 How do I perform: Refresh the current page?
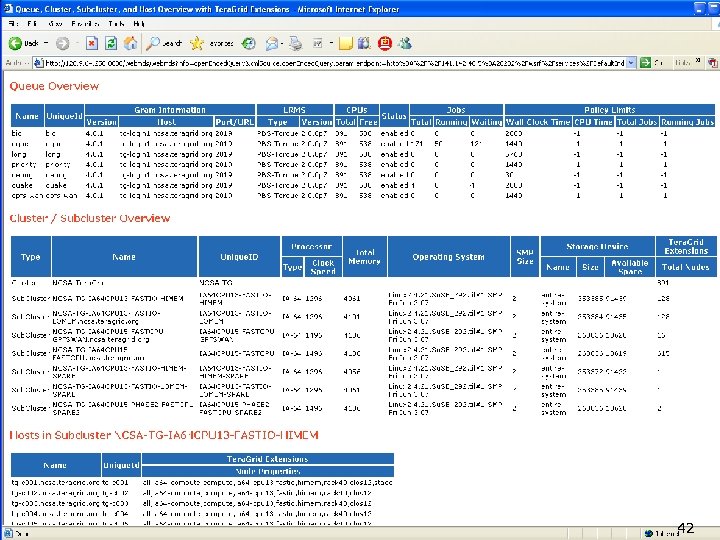point(111,44)
